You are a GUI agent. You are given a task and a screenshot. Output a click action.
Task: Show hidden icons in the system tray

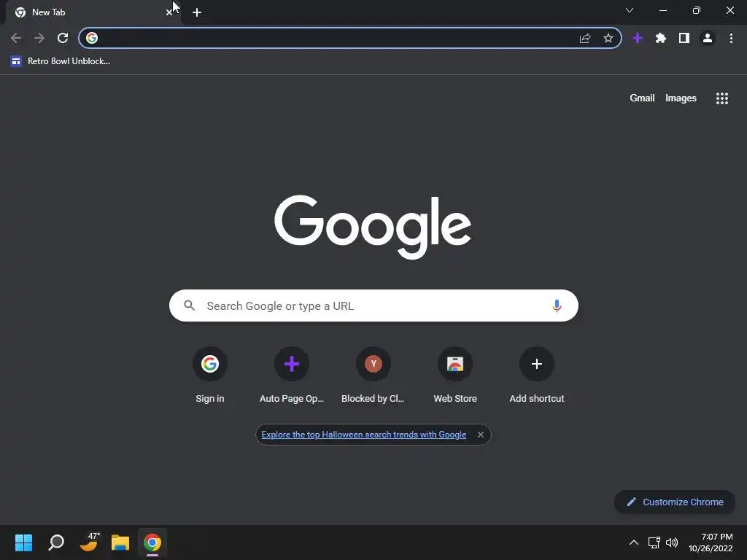(x=634, y=542)
